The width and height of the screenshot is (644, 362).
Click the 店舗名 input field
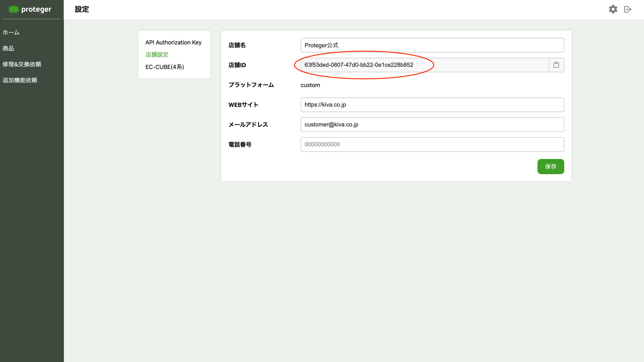pos(432,45)
